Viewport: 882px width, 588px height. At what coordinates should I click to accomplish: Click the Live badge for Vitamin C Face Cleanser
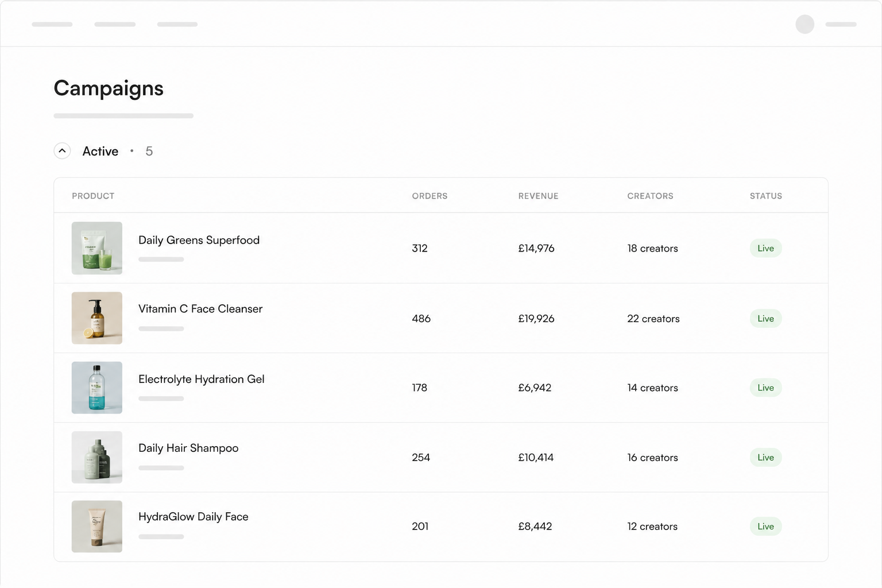point(765,319)
